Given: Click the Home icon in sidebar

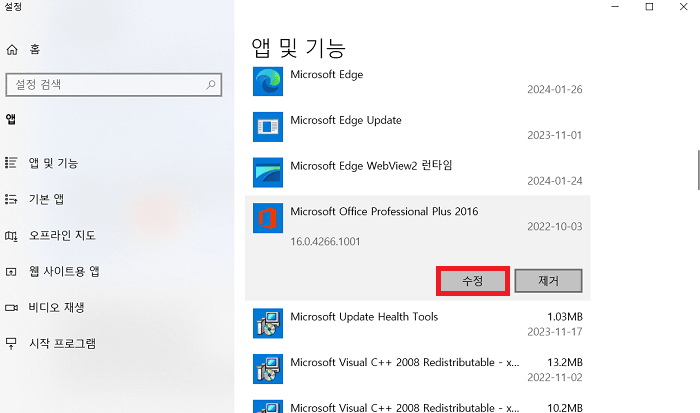Looking at the screenshot, I should coord(12,50).
